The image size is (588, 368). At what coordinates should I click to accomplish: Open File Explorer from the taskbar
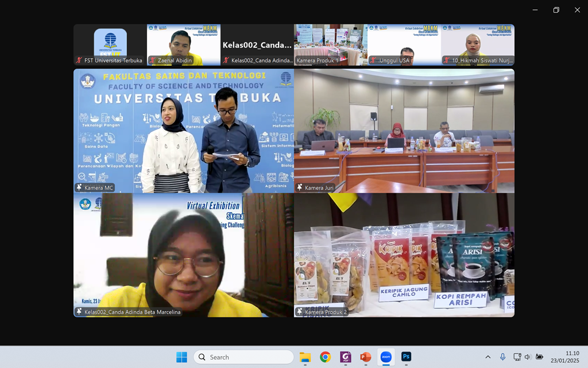point(305,357)
